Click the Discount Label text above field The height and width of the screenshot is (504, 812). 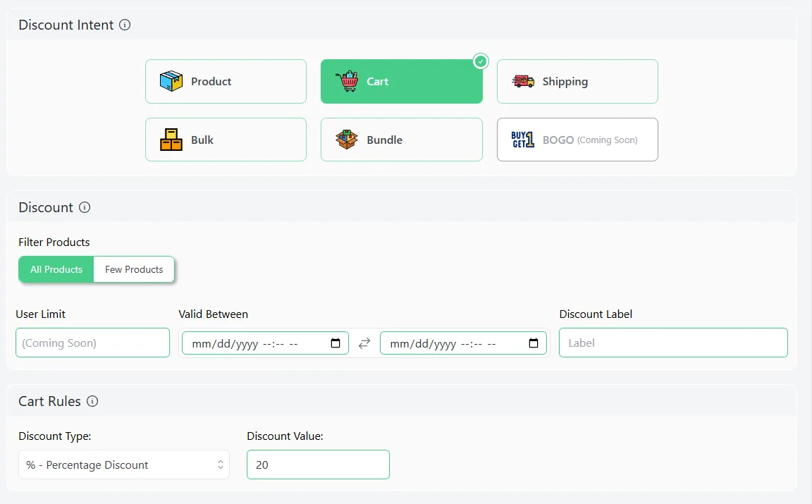click(596, 314)
